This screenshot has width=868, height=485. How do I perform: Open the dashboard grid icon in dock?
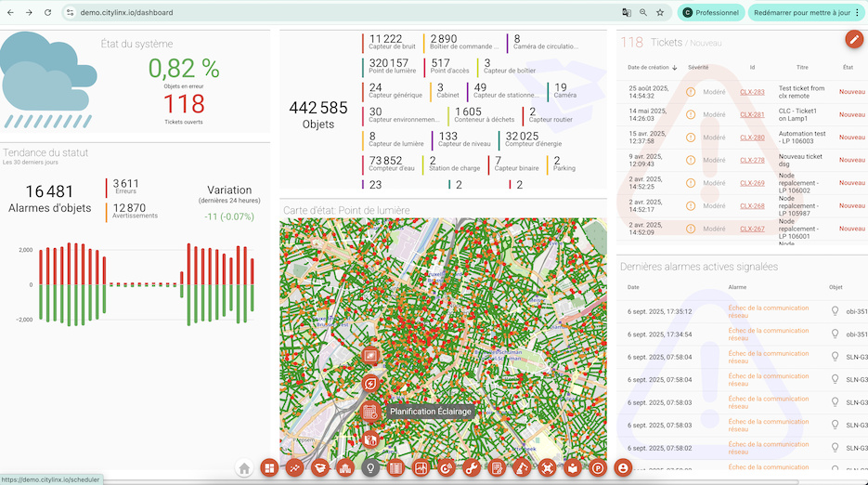tap(269, 468)
